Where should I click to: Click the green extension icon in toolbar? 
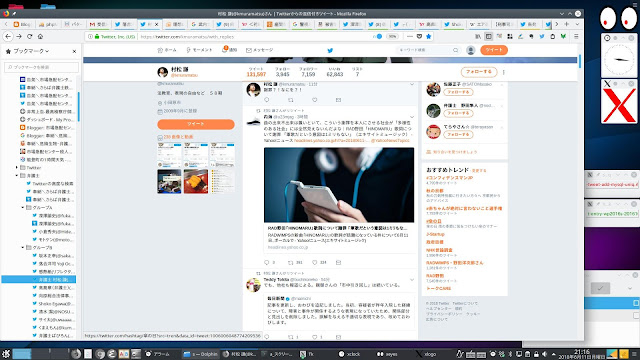tap(563, 36)
